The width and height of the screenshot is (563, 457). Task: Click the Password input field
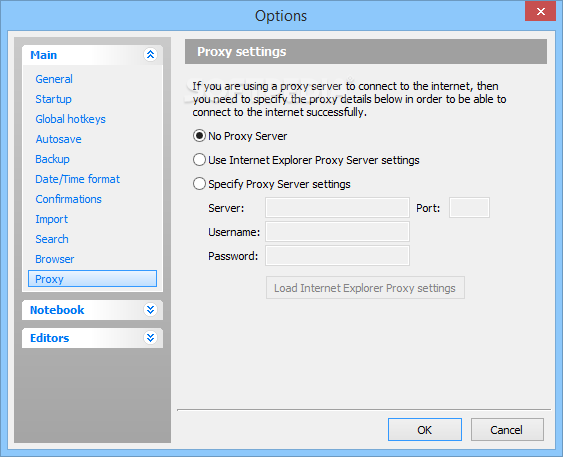[x=337, y=256]
